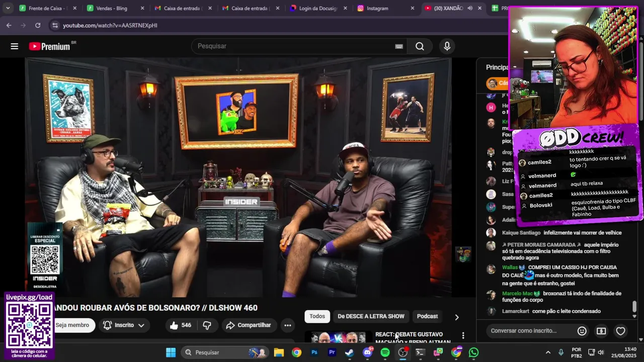
Task: Select the Podcast filter chip
Action: [x=427, y=316]
